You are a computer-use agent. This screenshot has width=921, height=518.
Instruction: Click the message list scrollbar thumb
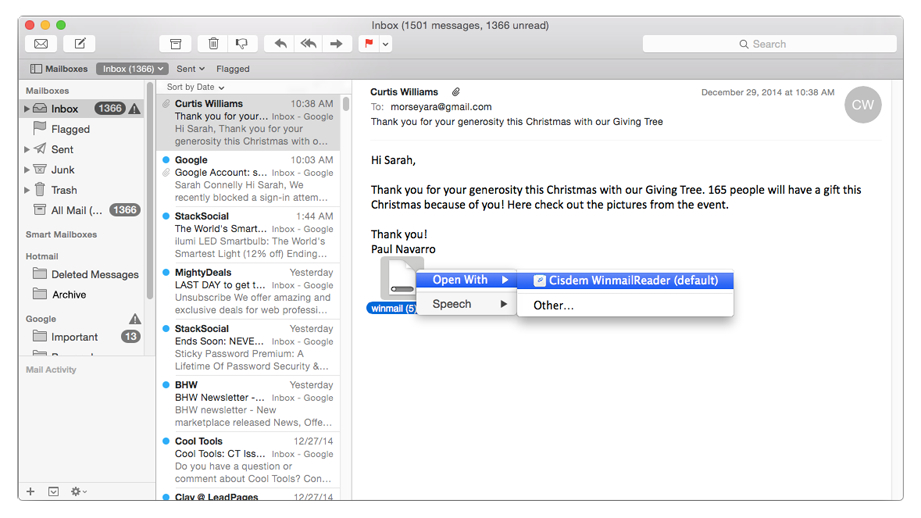(346, 105)
